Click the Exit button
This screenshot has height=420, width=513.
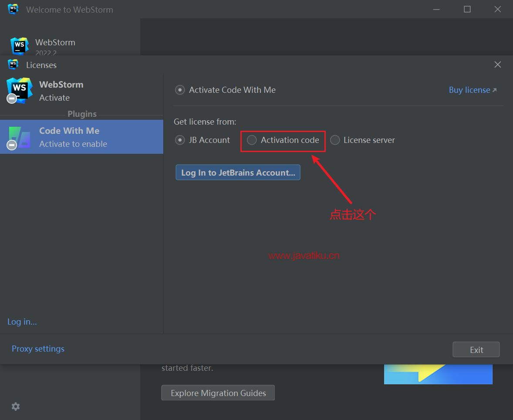click(476, 349)
